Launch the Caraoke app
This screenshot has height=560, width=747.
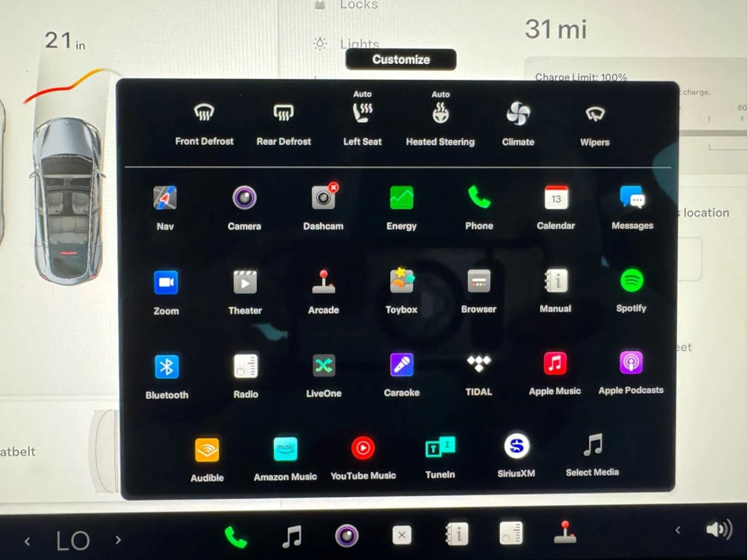pyautogui.click(x=402, y=365)
